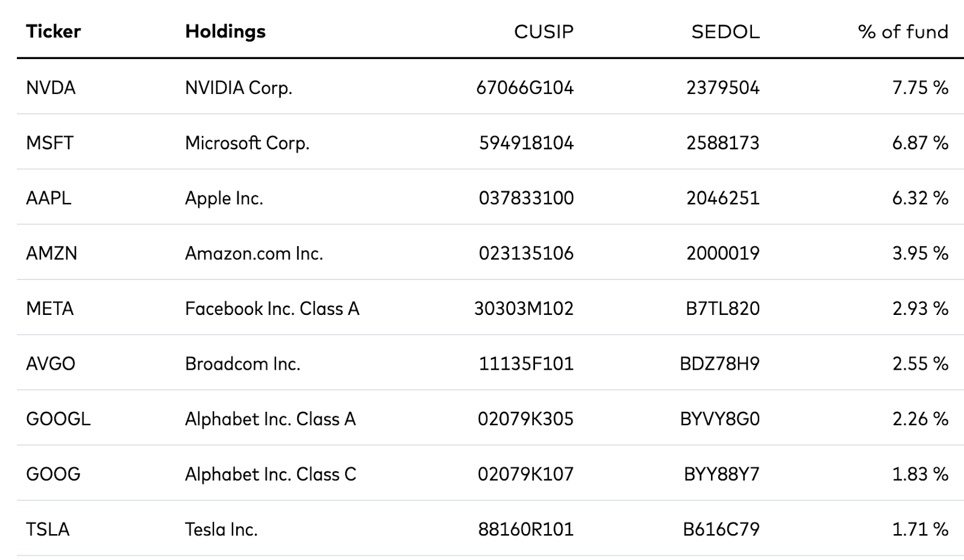Click the AMZN ticker symbol
The width and height of the screenshot is (964, 560).
pyautogui.click(x=51, y=254)
